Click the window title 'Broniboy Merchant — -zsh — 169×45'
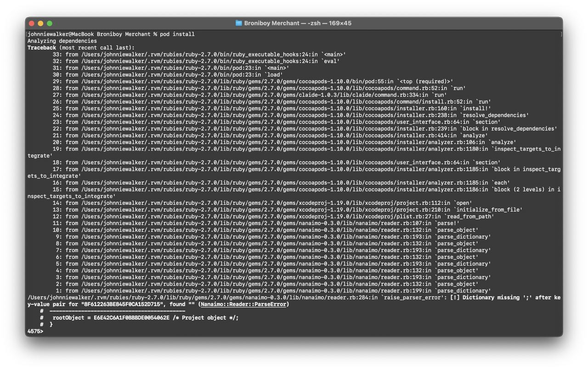Viewport: 588px width, 370px height. point(298,23)
